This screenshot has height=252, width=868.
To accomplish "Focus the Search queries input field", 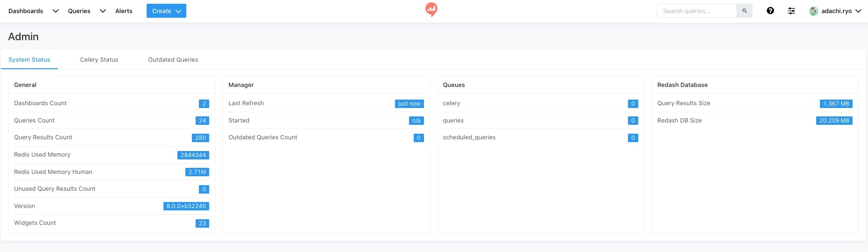I will [696, 11].
